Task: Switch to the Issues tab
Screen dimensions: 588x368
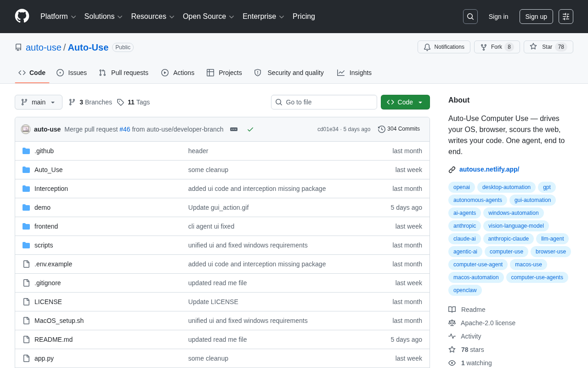Action: tap(72, 73)
